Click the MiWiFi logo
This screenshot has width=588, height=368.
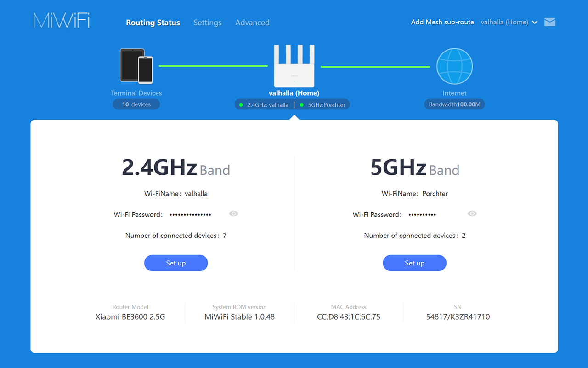[x=62, y=21]
